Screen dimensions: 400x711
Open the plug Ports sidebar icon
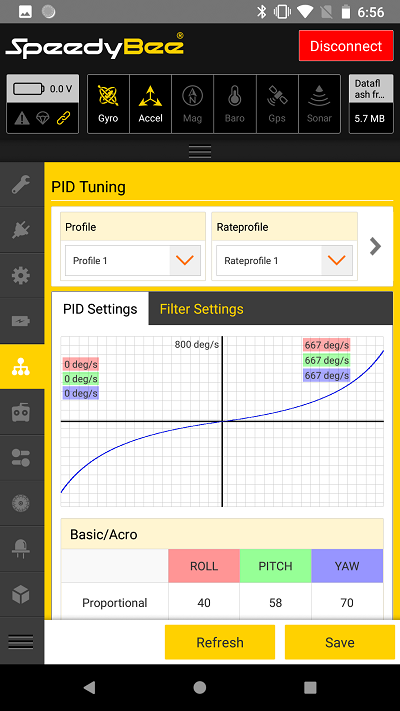click(21, 230)
